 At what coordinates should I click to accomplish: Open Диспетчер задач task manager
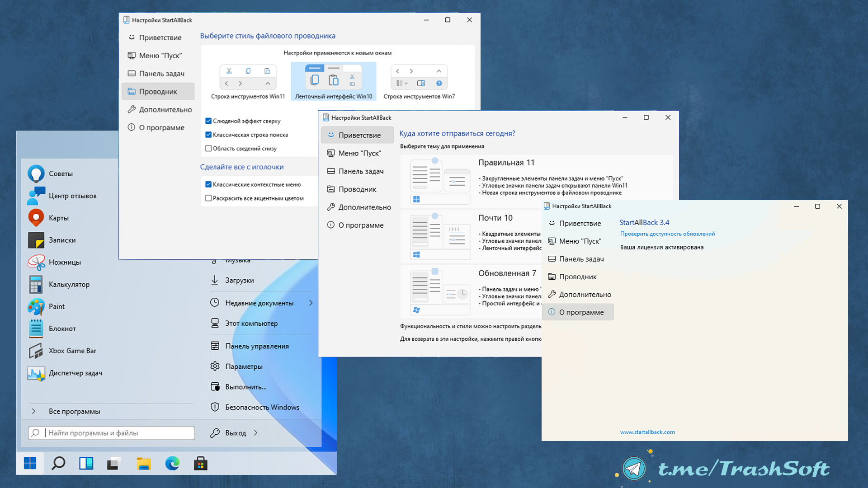point(65,373)
